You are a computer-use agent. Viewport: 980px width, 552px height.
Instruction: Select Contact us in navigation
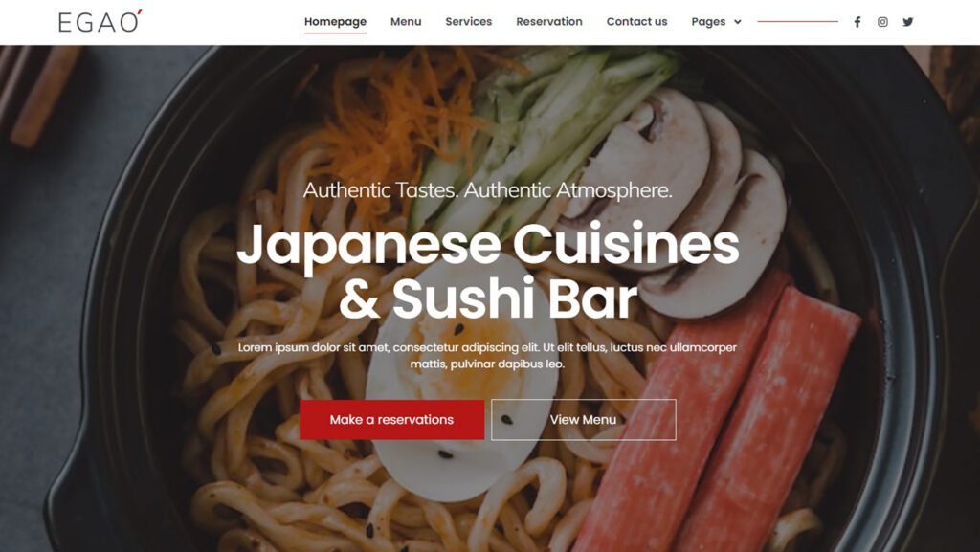(x=636, y=21)
